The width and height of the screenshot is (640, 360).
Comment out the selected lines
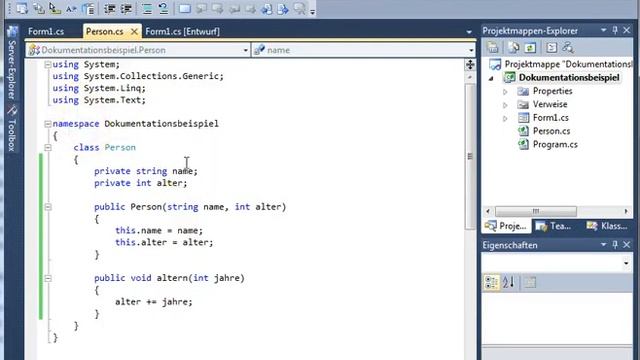(x=147, y=9)
